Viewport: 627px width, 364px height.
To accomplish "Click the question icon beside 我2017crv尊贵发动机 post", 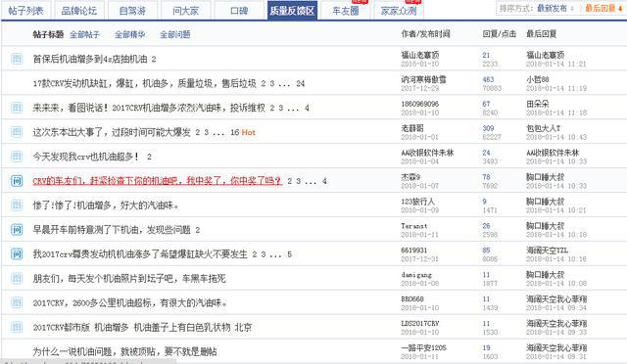I will click(x=17, y=254).
